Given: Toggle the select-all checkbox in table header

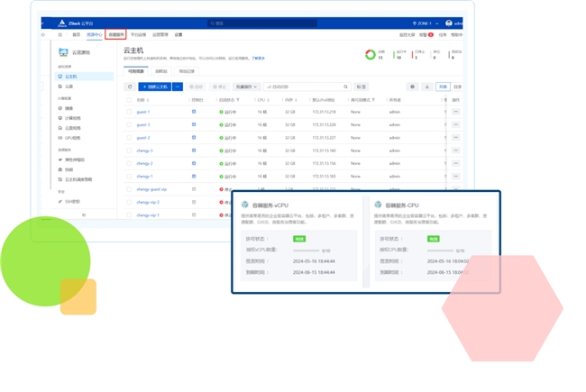Looking at the screenshot, I should 129,100.
